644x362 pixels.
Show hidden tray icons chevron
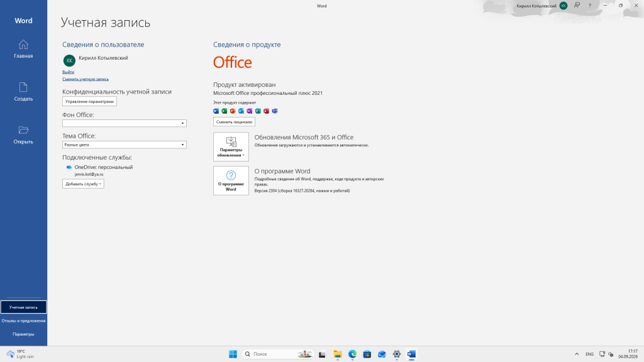pos(577,354)
